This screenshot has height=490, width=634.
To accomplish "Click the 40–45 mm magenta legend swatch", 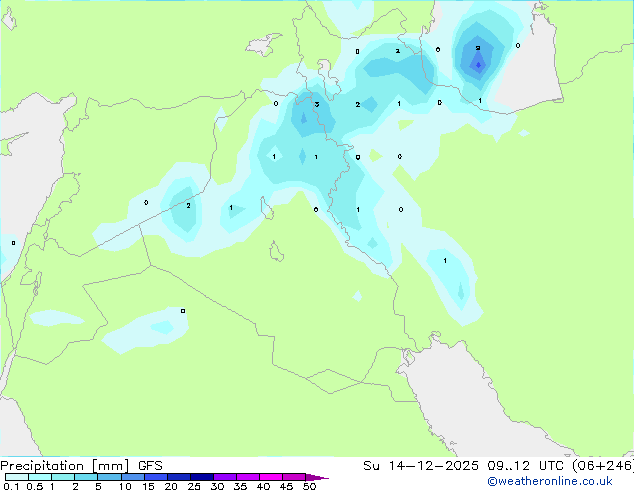I will click(x=271, y=477).
